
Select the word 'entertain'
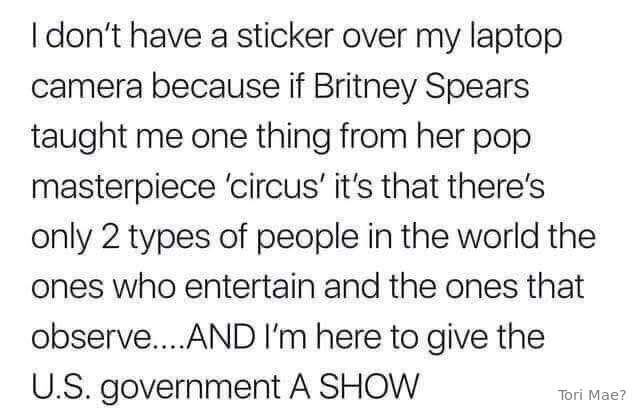click(250, 287)
